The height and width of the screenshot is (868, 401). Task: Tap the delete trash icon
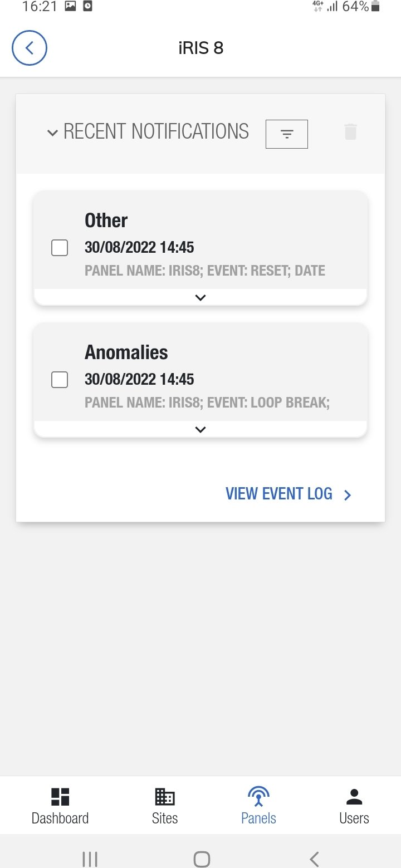tap(350, 133)
